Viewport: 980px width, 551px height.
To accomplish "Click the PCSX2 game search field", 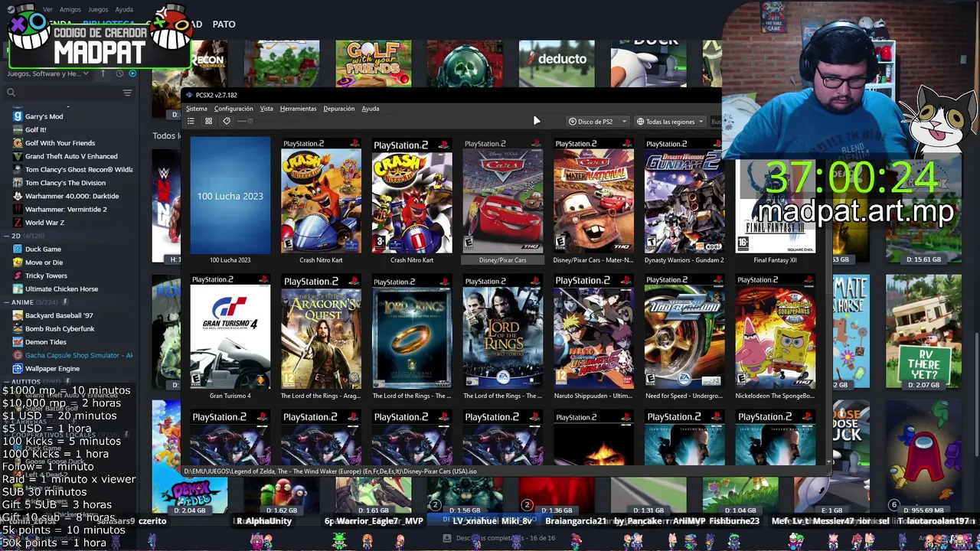I will 716,122.
